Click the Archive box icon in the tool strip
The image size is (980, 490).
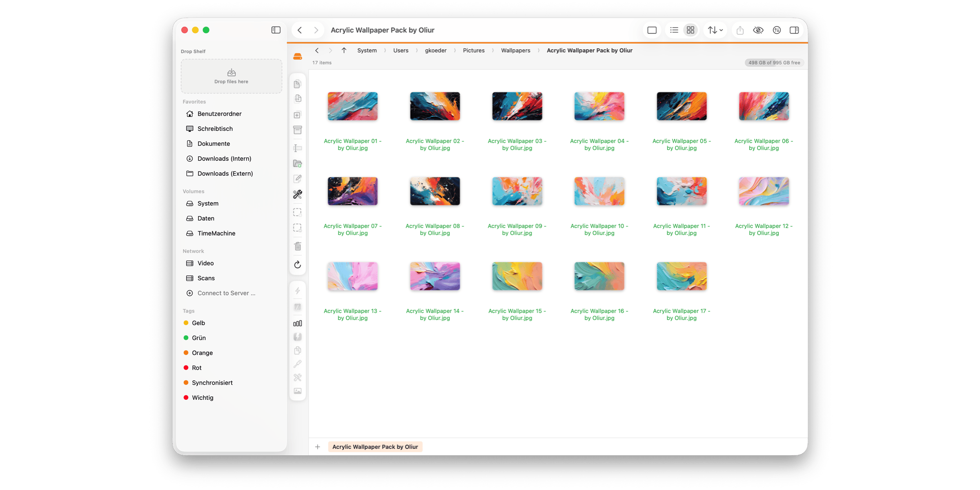tap(298, 130)
